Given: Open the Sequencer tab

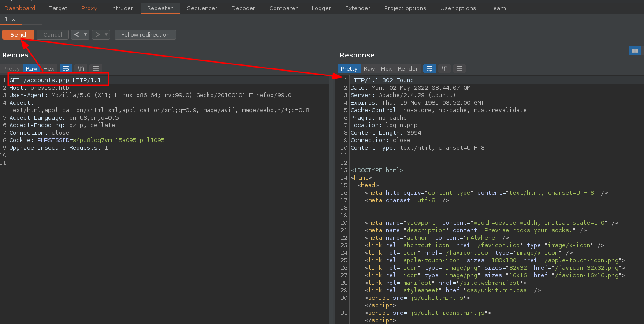Looking at the screenshot, I should coord(202,8).
